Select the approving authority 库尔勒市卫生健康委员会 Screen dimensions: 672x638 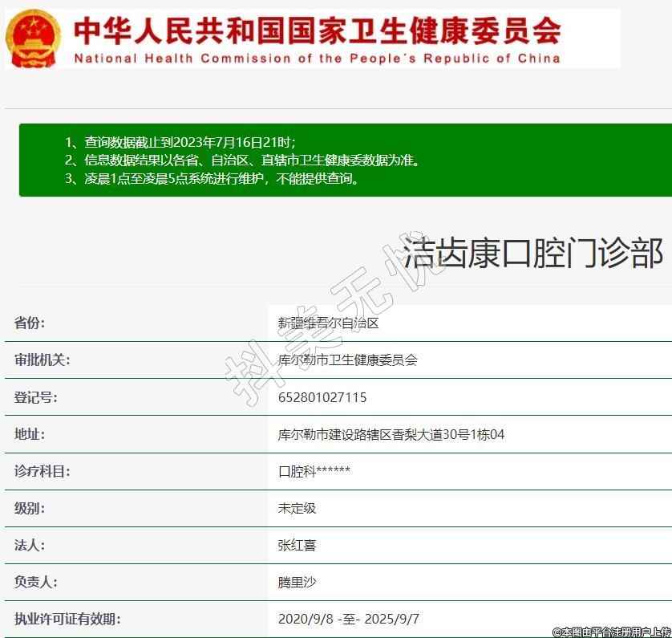pyautogui.click(x=347, y=360)
